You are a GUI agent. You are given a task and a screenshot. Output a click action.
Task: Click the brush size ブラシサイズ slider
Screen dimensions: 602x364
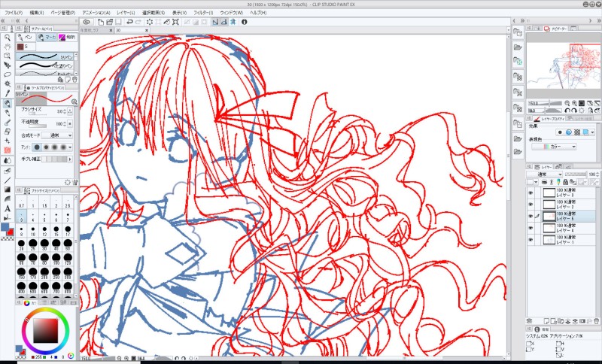[37, 114]
